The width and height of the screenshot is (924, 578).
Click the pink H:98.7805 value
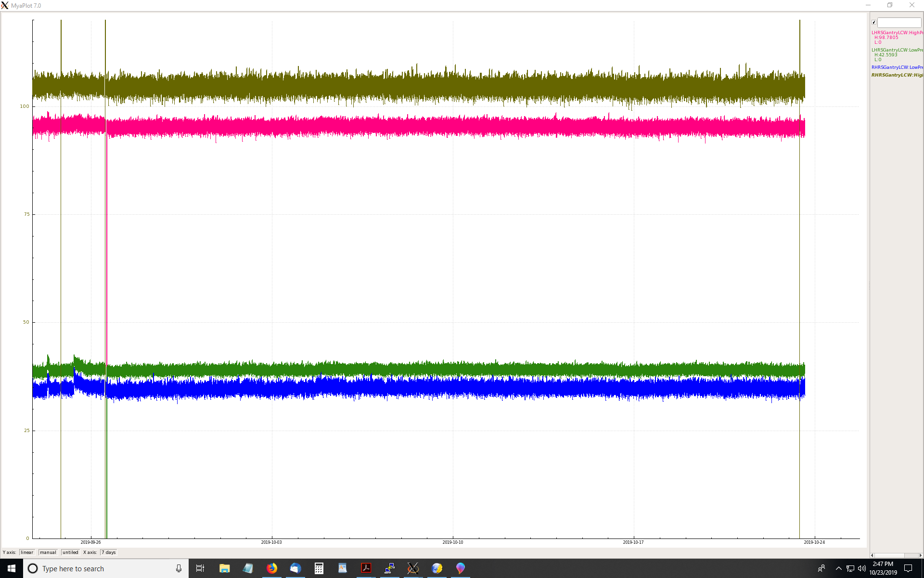(x=886, y=38)
